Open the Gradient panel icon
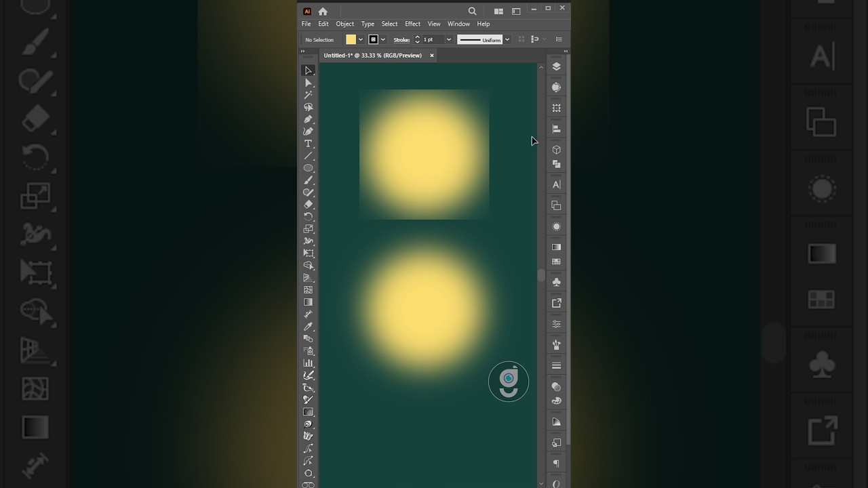868x488 pixels. pos(556,247)
